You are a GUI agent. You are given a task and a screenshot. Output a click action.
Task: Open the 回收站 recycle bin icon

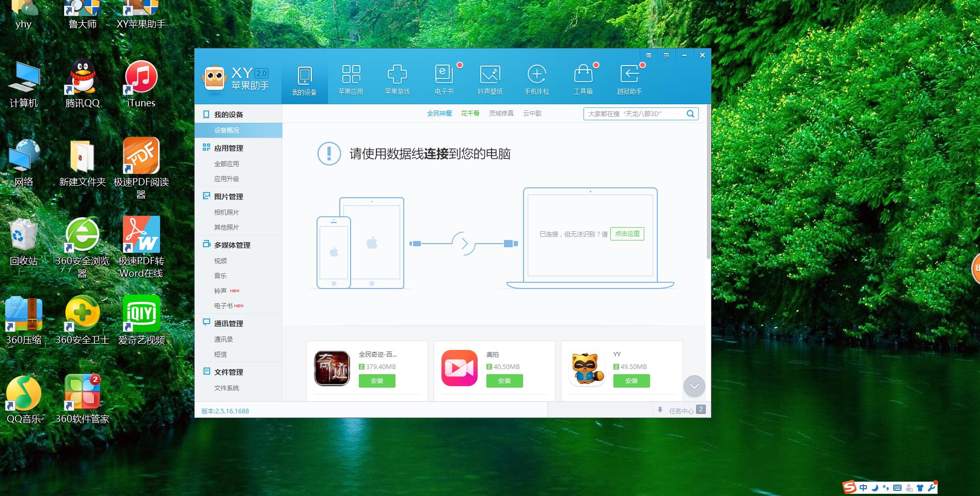[x=24, y=241]
